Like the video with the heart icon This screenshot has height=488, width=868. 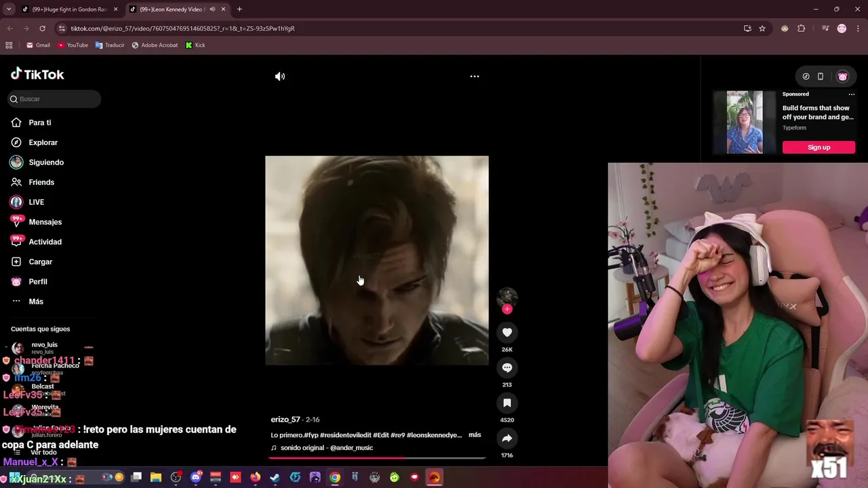[x=507, y=332]
